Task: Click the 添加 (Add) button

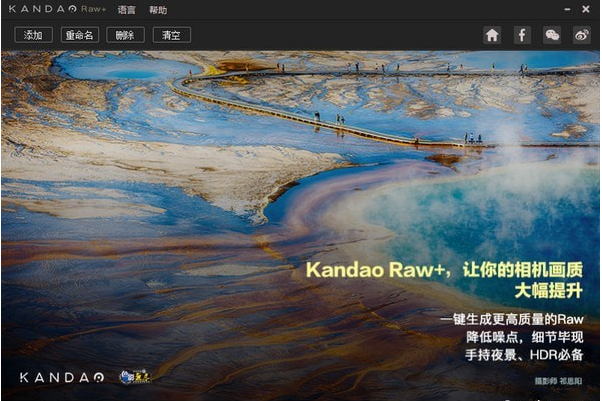Action: pyautogui.click(x=33, y=35)
